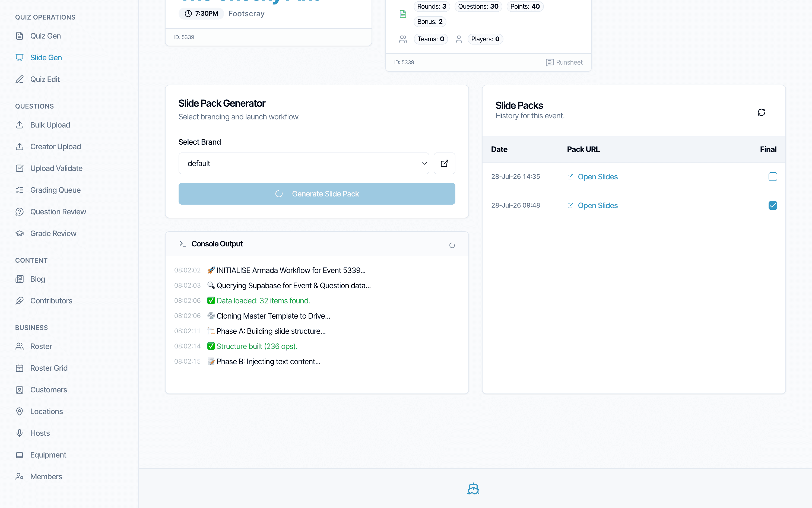Click the Questions: 30 badge
812x508 pixels.
click(x=478, y=7)
